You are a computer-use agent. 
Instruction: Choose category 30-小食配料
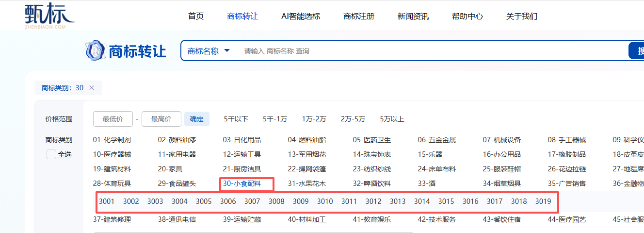[x=242, y=183]
